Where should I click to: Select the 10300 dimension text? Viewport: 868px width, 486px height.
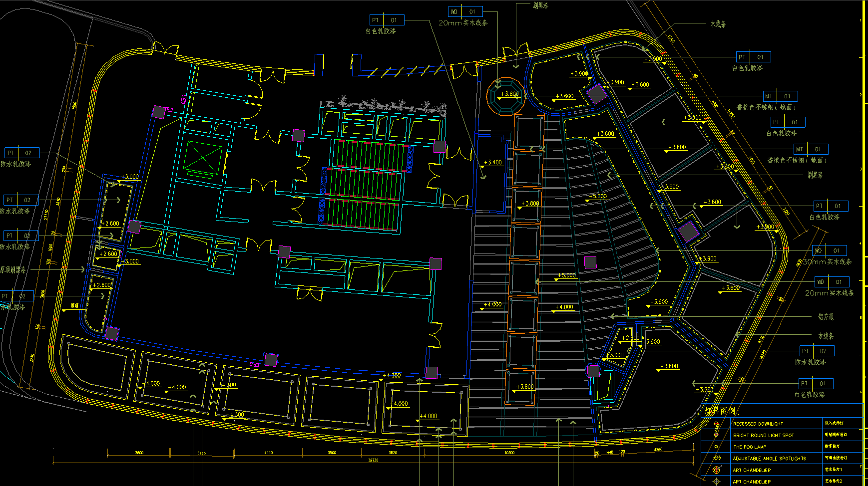(x=509, y=453)
